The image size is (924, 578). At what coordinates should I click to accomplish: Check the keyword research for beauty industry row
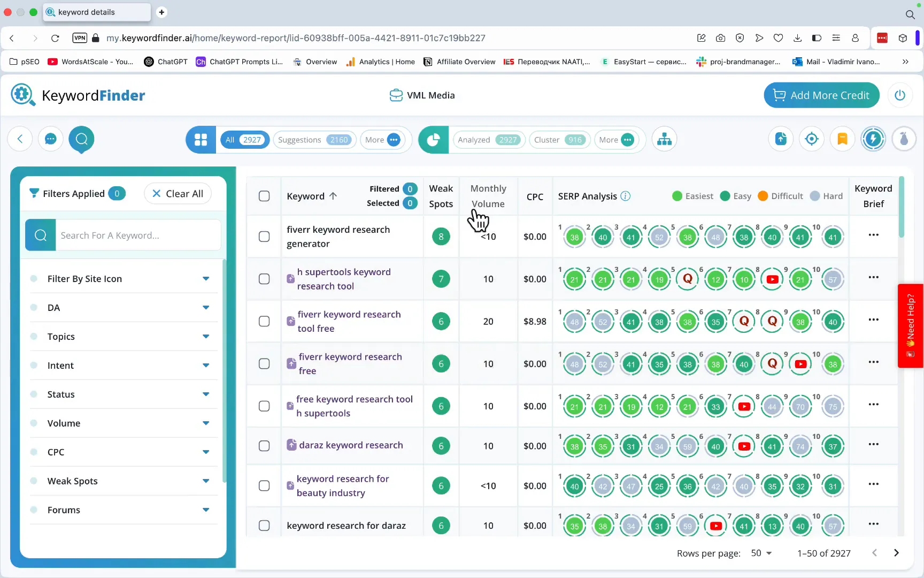pos(264,486)
